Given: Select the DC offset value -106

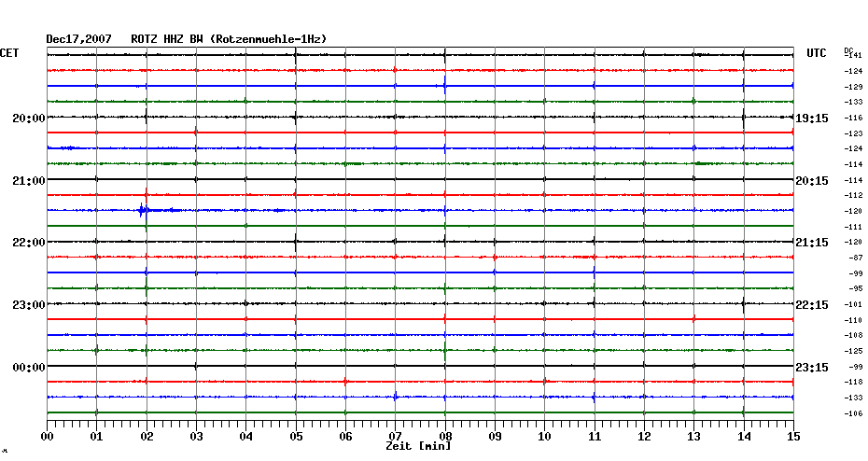Looking at the screenshot, I should point(854,413).
